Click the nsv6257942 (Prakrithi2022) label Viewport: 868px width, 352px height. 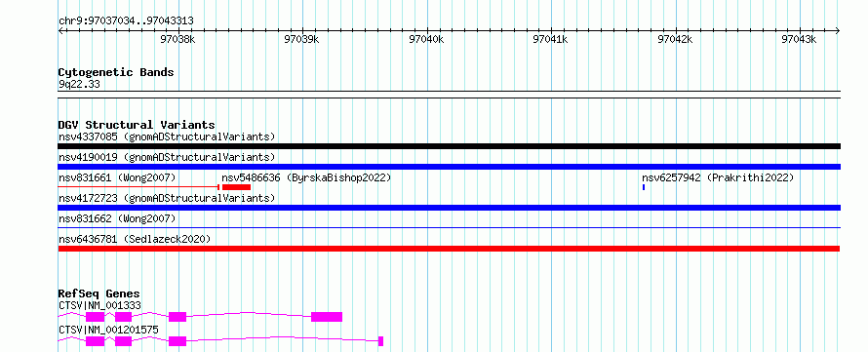[x=718, y=177]
